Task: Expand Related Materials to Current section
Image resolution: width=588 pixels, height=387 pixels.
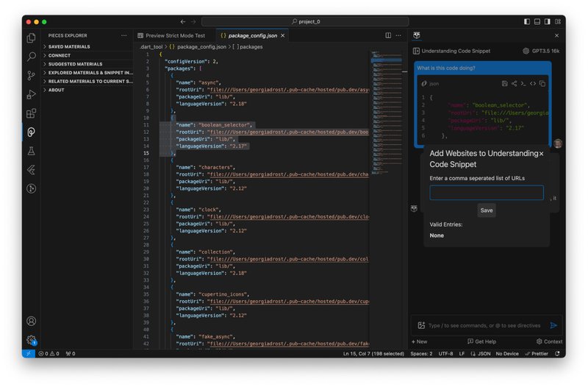Action: [87, 81]
